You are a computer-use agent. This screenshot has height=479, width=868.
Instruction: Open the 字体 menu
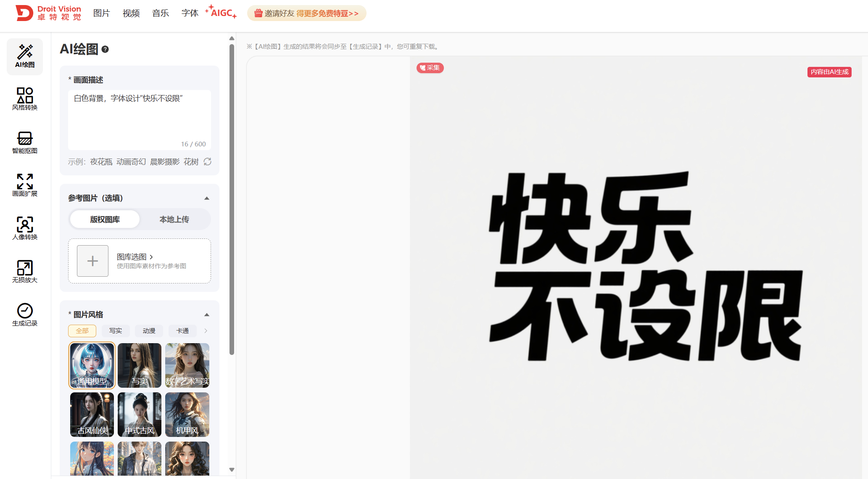(190, 13)
